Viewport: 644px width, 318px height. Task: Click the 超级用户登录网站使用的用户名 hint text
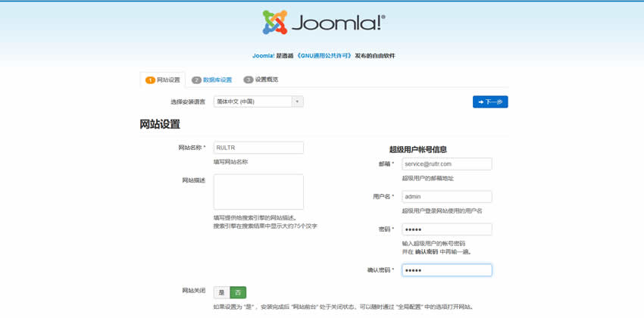(x=442, y=211)
